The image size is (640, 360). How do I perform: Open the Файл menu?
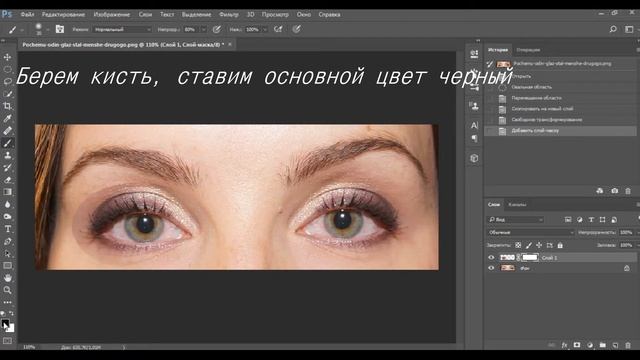[x=27, y=14]
